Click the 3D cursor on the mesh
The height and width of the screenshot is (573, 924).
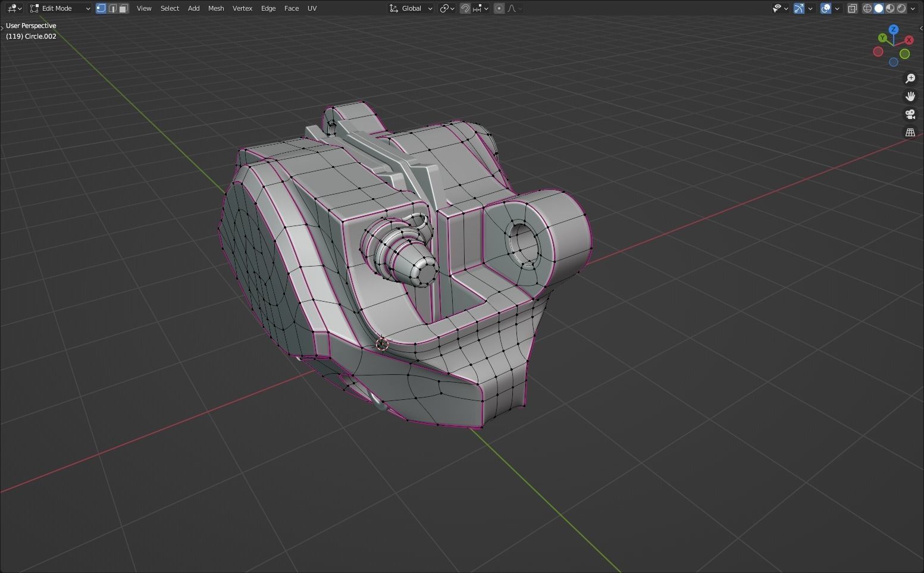pyautogui.click(x=382, y=343)
